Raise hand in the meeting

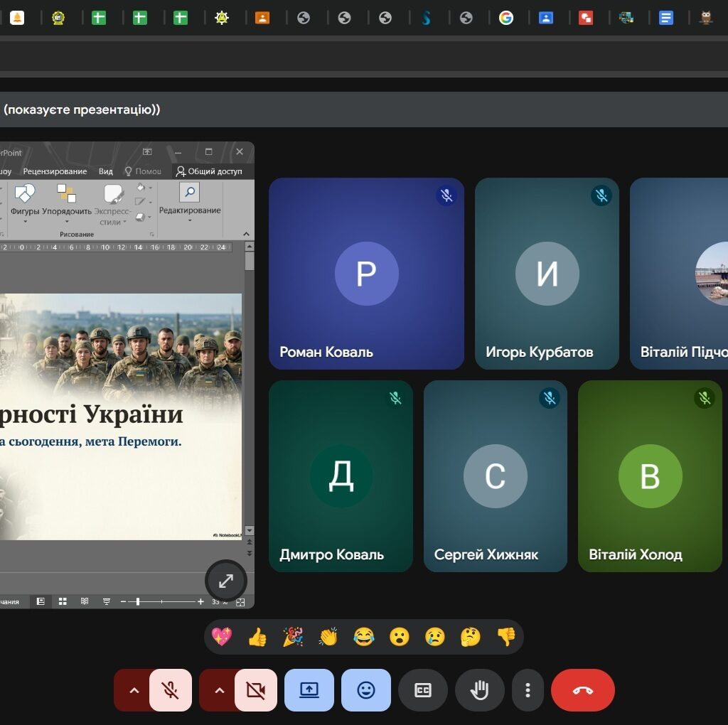coord(480,690)
